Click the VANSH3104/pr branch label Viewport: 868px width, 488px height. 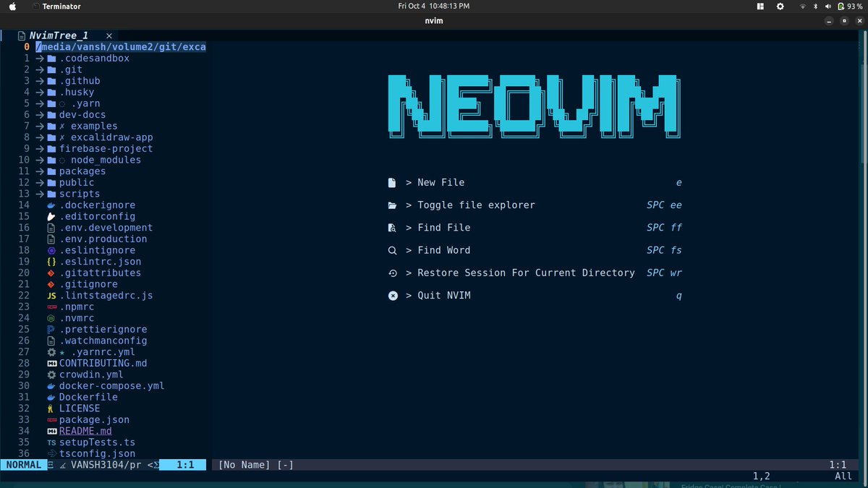pos(106,465)
